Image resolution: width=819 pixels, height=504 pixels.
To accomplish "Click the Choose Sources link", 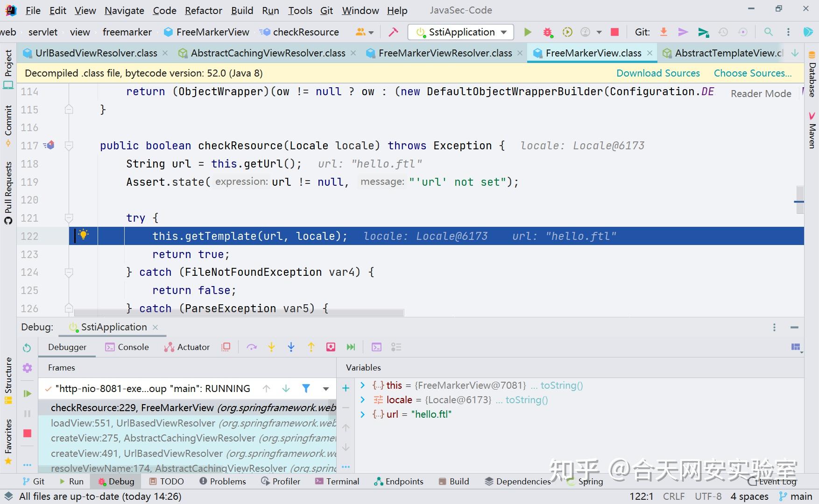I will 752,73.
